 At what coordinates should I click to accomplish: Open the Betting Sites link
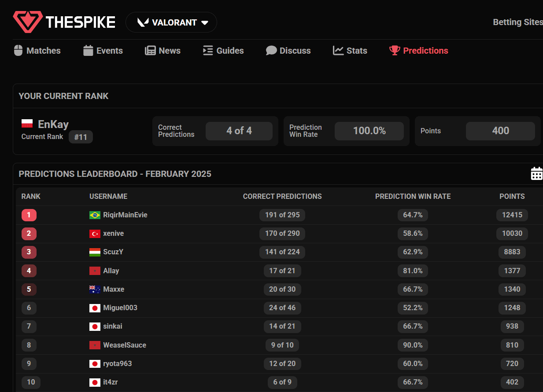coord(517,22)
